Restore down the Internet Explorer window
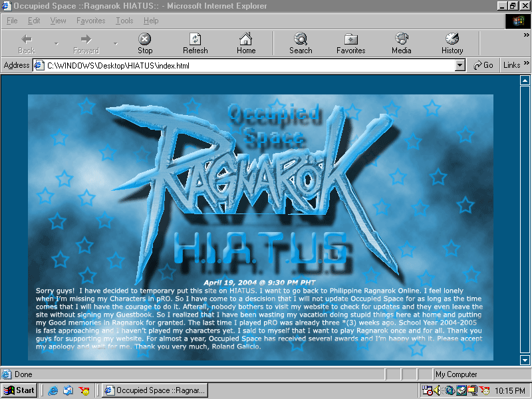 (513, 6)
